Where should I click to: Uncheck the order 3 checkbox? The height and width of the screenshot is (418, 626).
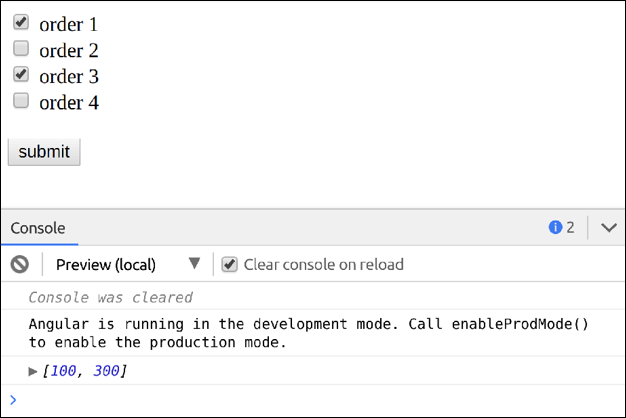(21, 74)
